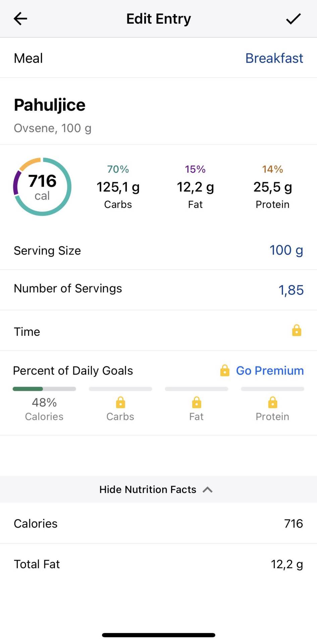The width and height of the screenshot is (317, 644).
Task: Select the Fat 12,2 g macro
Action: (x=195, y=187)
